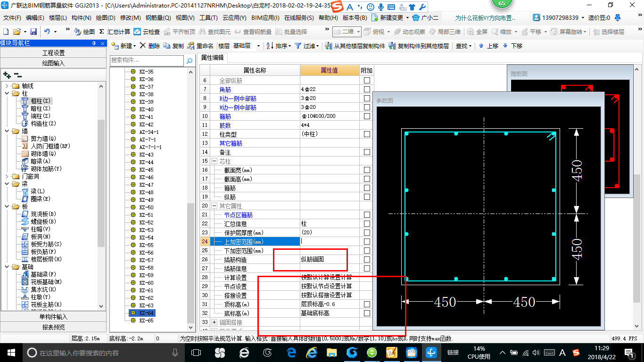
Task: Open the 文件(F) menu
Action: click(x=12, y=17)
